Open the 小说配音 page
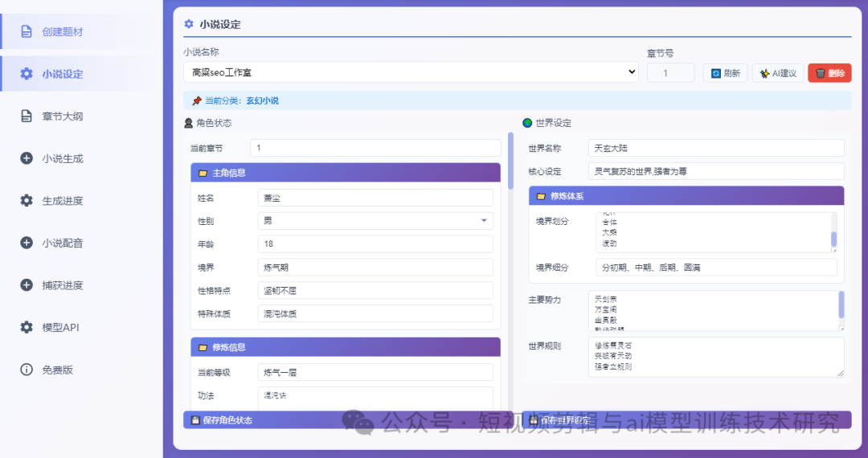 (x=82, y=243)
